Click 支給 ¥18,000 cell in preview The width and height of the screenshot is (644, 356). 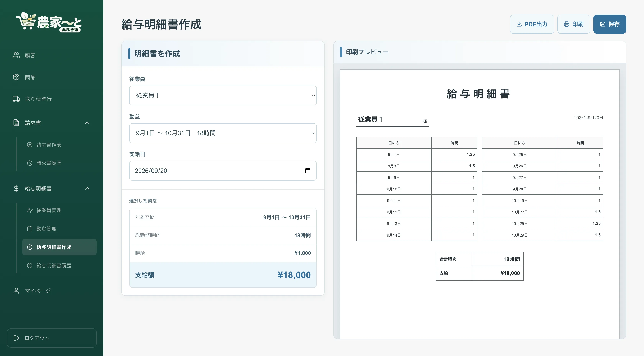coord(498,273)
